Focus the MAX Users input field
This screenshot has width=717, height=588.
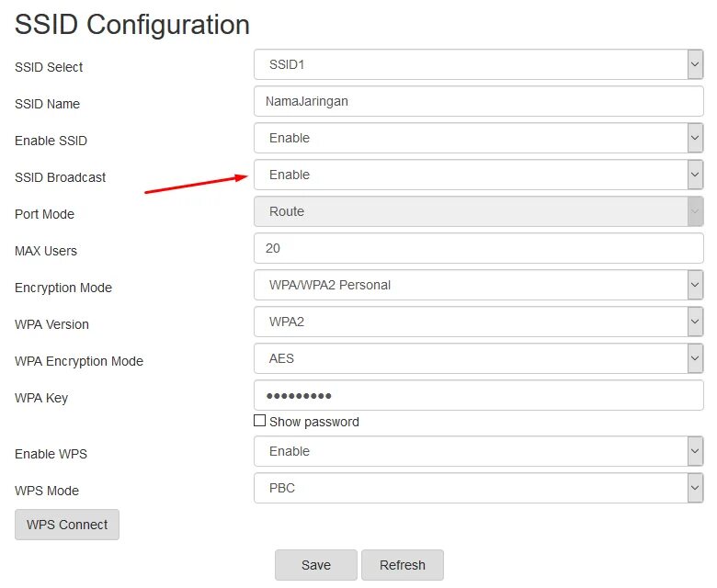pos(478,249)
